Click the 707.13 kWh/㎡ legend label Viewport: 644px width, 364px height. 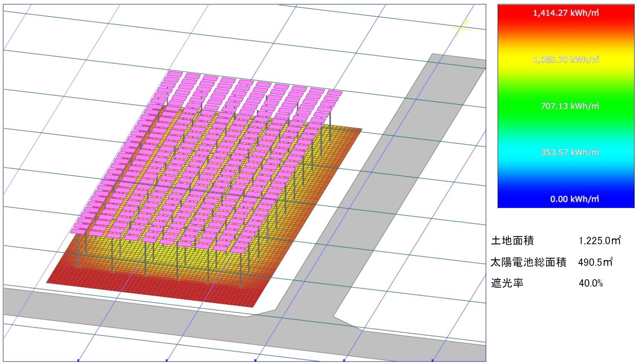[x=570, y=106]
